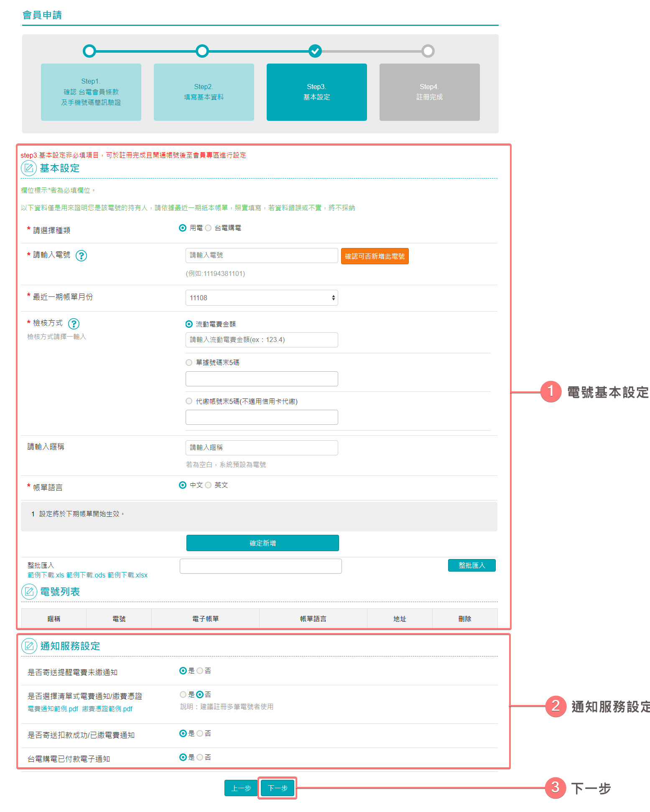Viewport: 650px width, 812px height.
Task: Open the Step2 填寫基本資料 tab
Action: (x=204, y=92)
